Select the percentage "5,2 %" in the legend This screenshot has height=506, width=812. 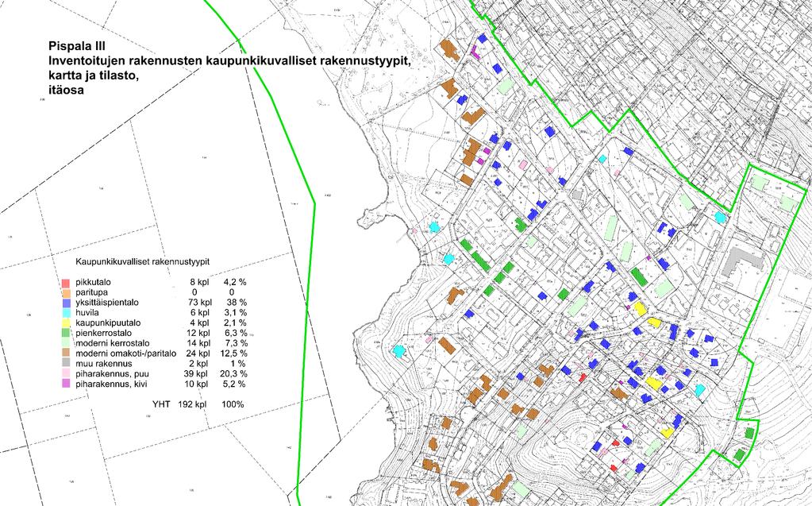coord(234,384)
